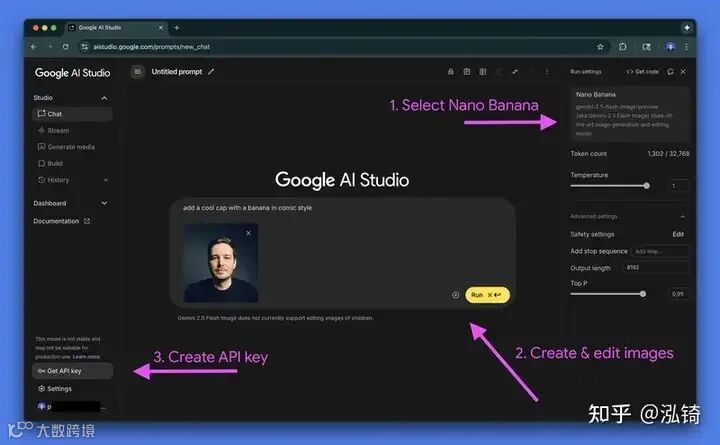The width and height of the screenshot is (720, 445).
Task: Open the History item in sidebar
Action: (54, 180)
